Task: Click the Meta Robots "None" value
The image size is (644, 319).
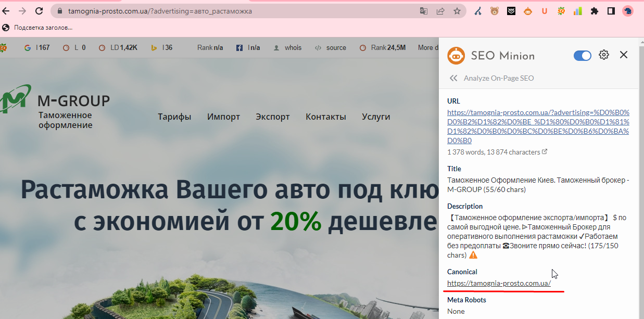Action: 456,311
